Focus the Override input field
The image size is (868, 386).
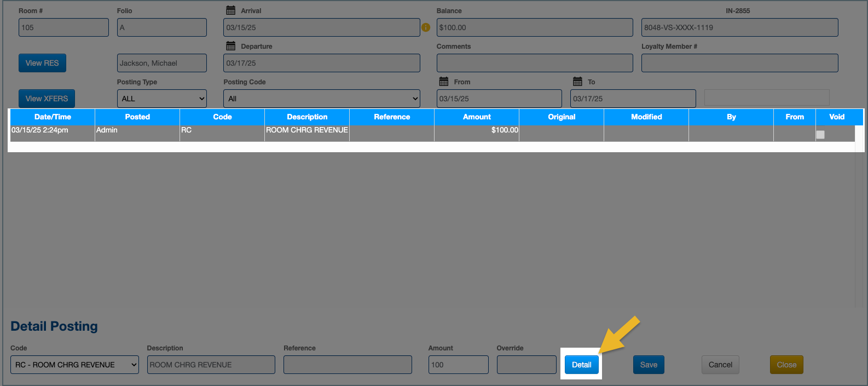coord(526,365)
